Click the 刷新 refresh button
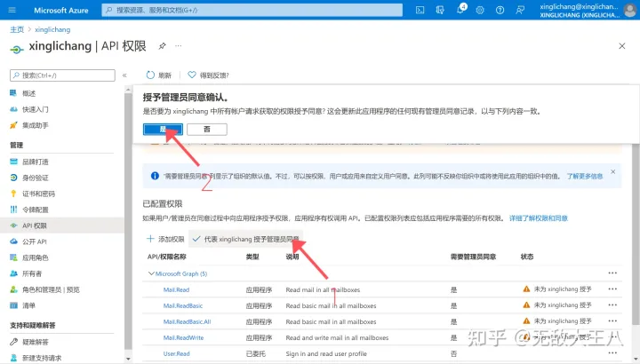640x364 pixels. 158,75
